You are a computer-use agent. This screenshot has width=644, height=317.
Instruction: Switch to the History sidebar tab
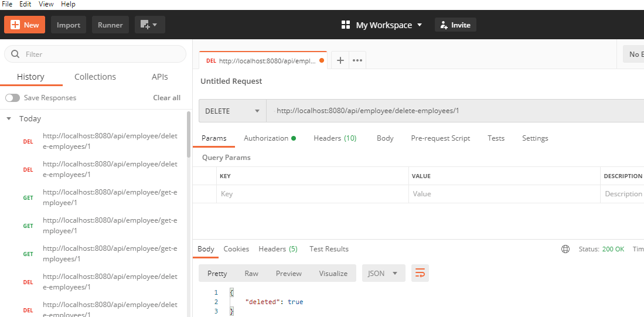pyautogui.click(x=31, y=77)
